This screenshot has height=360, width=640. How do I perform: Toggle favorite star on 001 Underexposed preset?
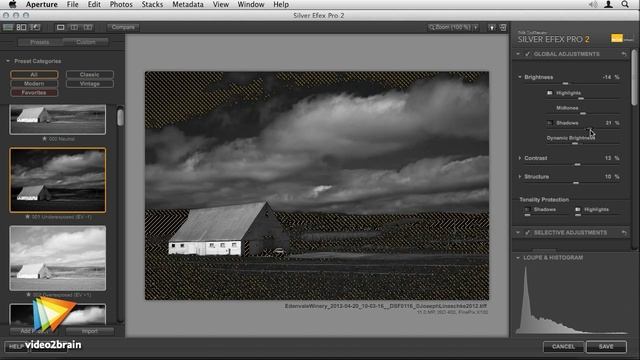27,217
